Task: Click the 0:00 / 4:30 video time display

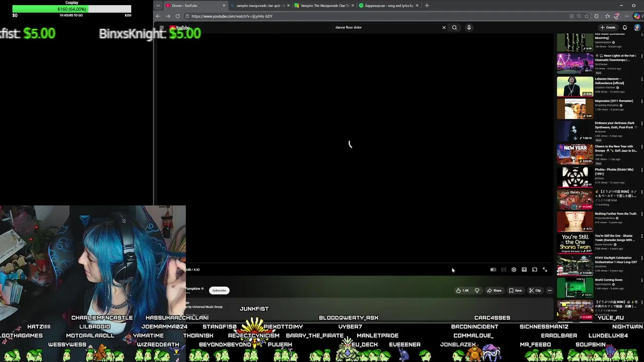Action: pos(193,269)
